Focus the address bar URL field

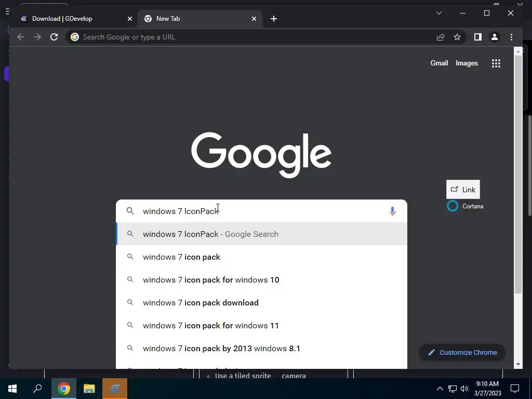[251, 37]
